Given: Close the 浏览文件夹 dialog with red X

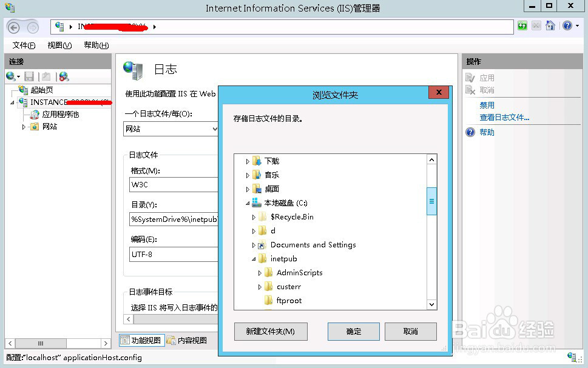Looking at the screenshot, I should click(x=439, y=92).
